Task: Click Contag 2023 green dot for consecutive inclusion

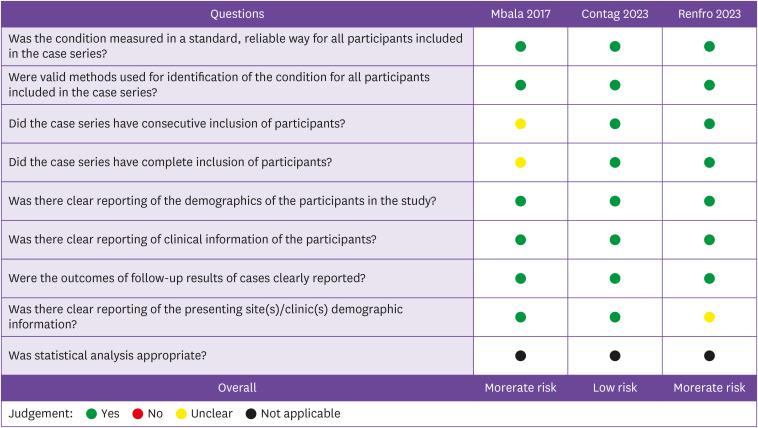Action: point(615,124)
